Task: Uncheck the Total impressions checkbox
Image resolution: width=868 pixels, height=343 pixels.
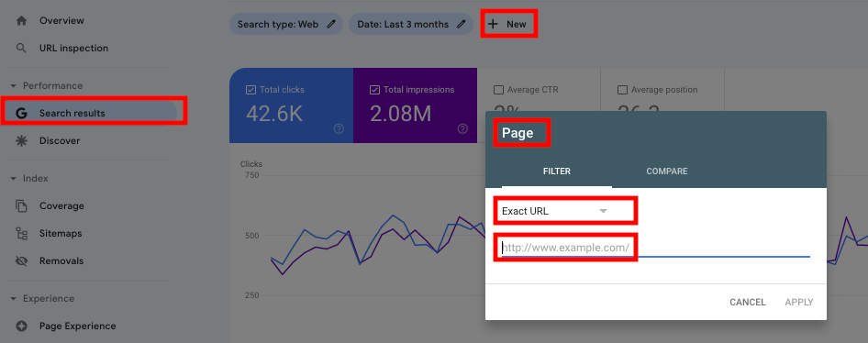Action: coord(374,90)
